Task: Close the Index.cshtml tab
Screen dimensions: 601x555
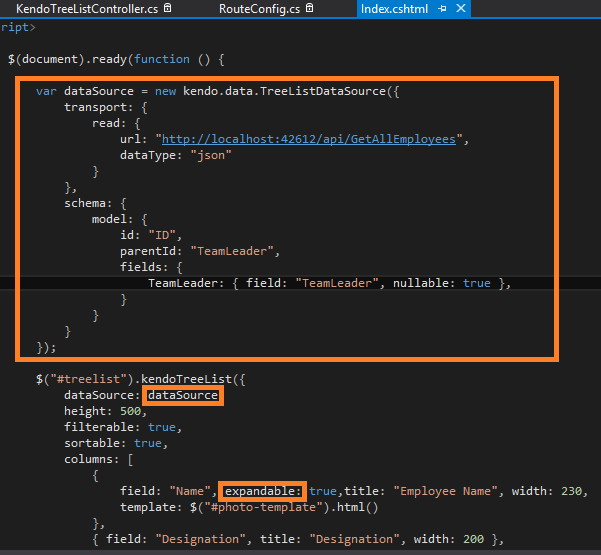Action: click(461, 8)
